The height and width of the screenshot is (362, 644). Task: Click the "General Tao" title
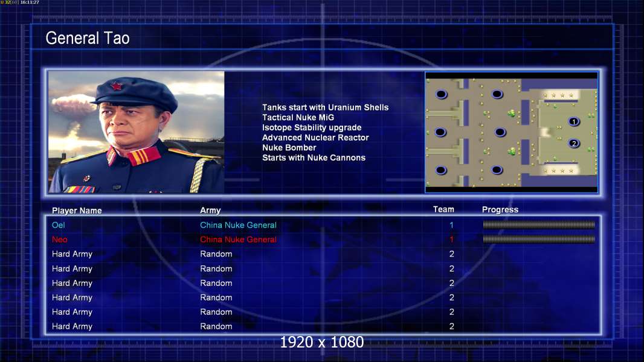click(88, 38)
